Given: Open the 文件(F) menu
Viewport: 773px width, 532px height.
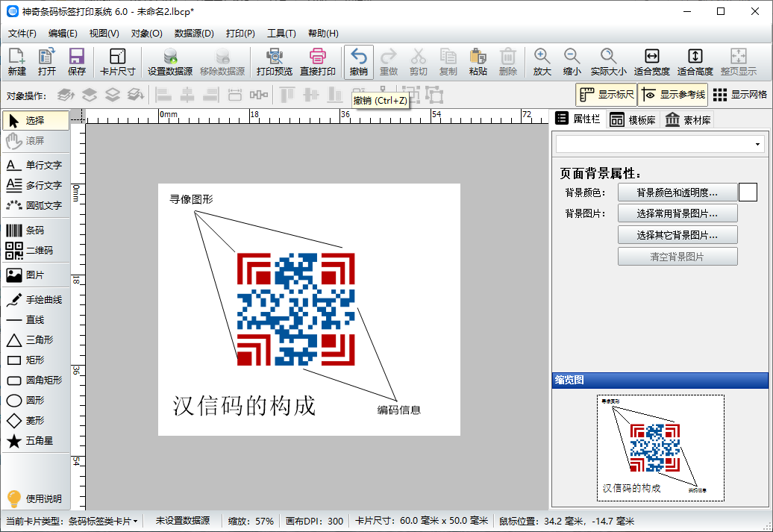Looking at the screenshot, I should 22,34.
